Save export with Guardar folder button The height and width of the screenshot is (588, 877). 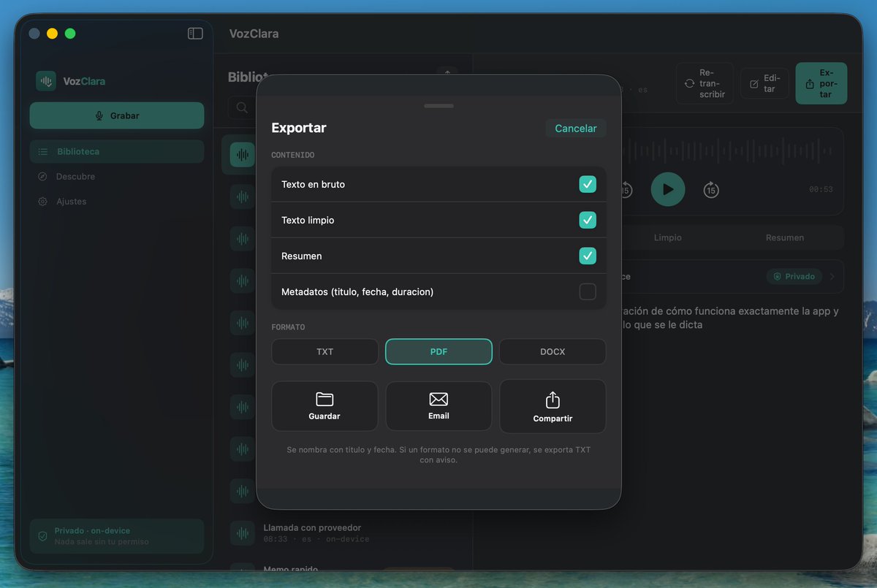click(x=324, y=406)
